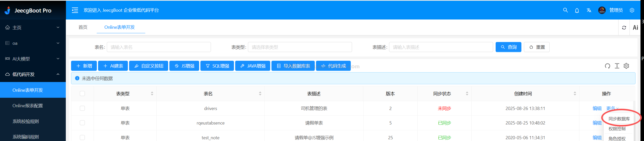This screenshot has height=141, width=644.
Task: Collapse the sidebar with the menu fold icon
Action: pyautogui.click(x=75, y=10)
